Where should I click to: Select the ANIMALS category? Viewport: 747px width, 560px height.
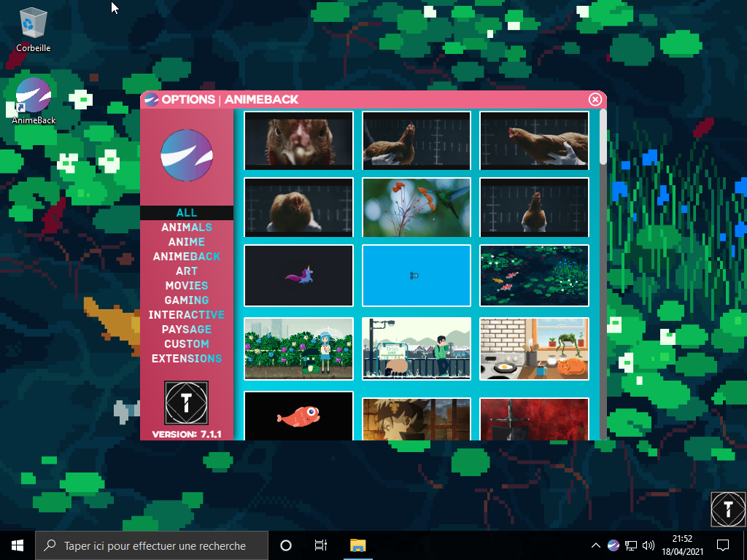point(187,227)
